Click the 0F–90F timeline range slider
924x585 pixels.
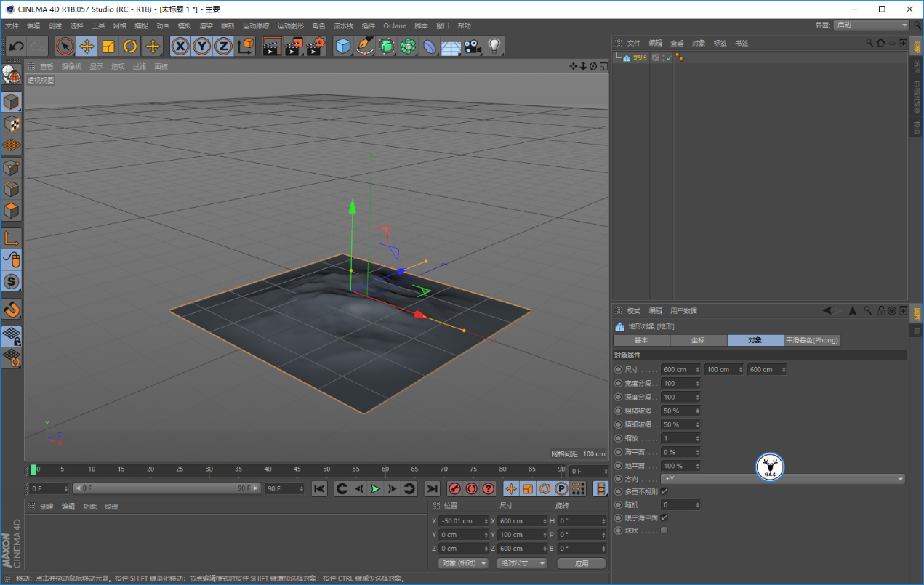point(166,488)
